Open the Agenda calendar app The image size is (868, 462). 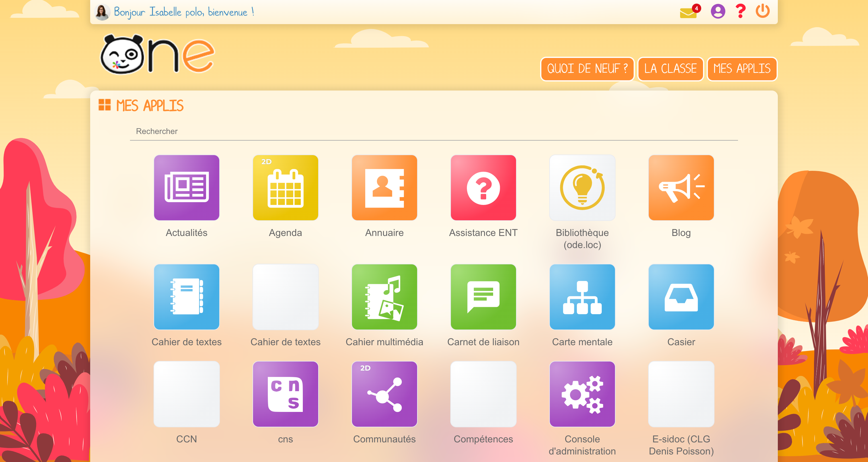tap(285, 187)
